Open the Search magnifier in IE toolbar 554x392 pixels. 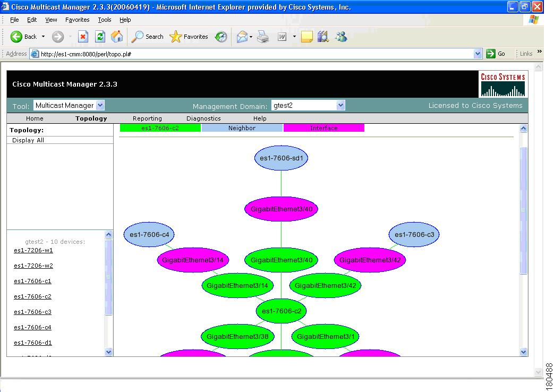[x=147, y=37]
